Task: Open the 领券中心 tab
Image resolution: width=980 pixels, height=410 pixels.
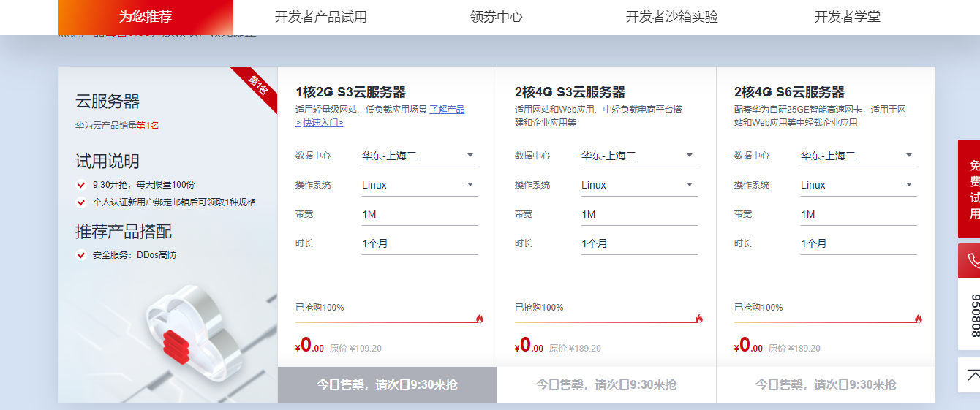Action: coord(497,17)
